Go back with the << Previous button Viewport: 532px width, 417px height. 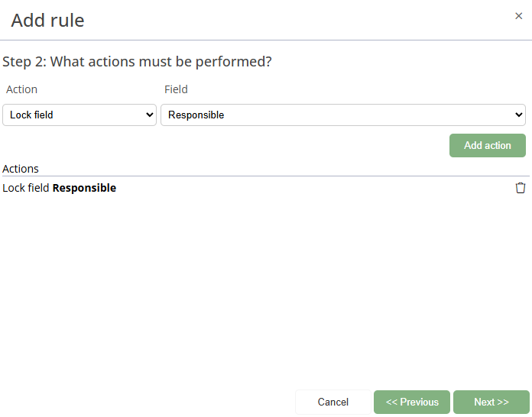click(x=412, y=402)
